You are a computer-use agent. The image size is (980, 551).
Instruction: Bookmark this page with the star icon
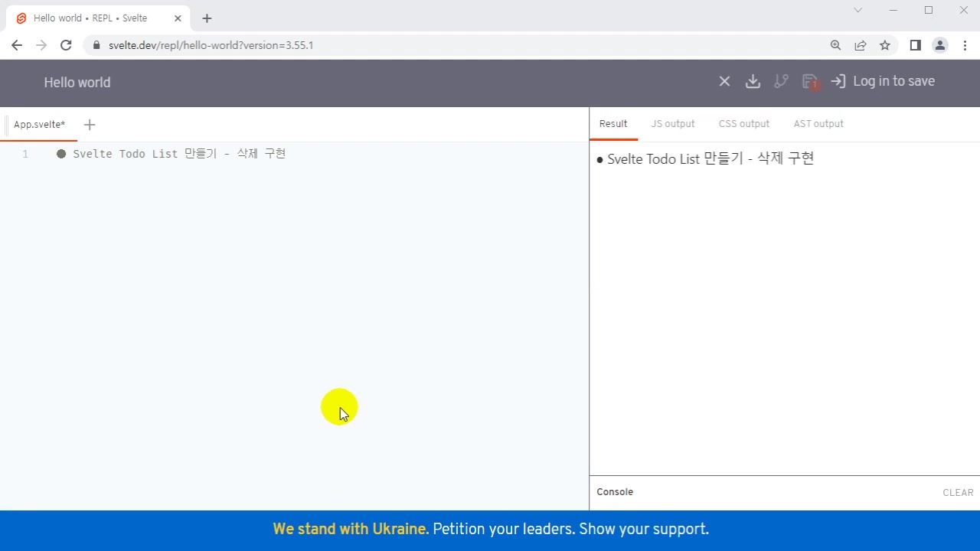pos(885,45)
